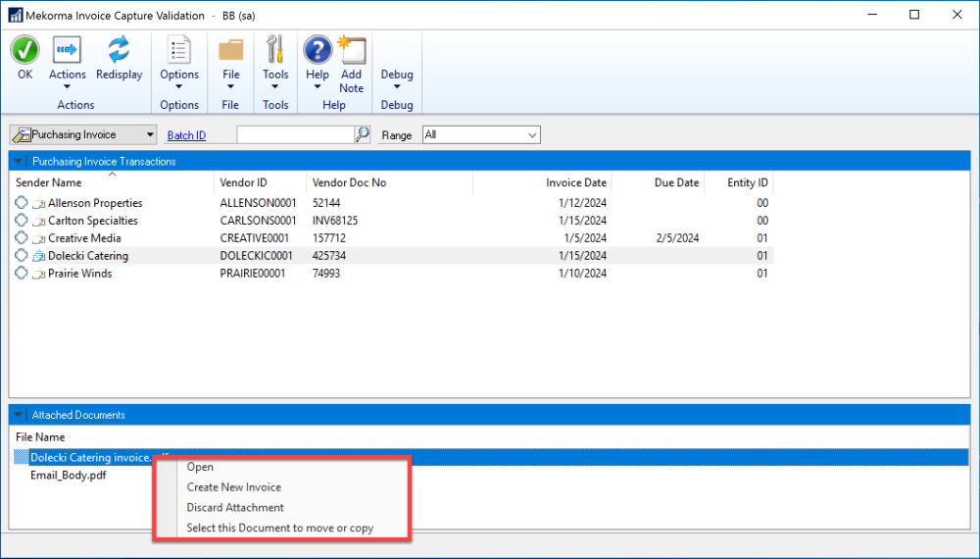Click vendor ID CREATIVE0001
Screen dimensions: 980x559
[255, 238]
